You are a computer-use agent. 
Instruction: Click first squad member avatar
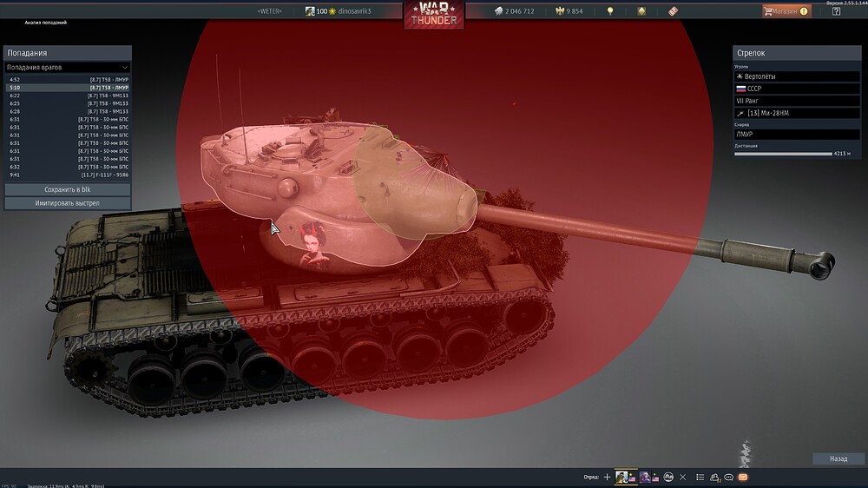pyautogui.click(x=621, y=477)
